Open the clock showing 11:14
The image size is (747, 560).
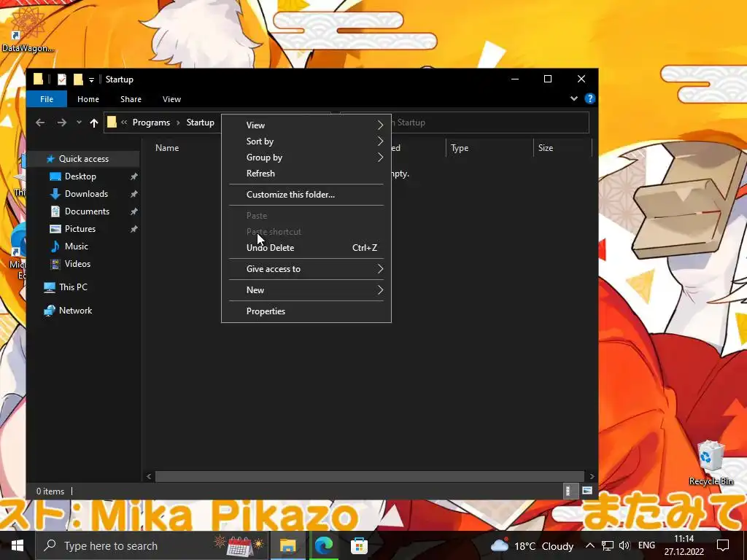point(684,545)
